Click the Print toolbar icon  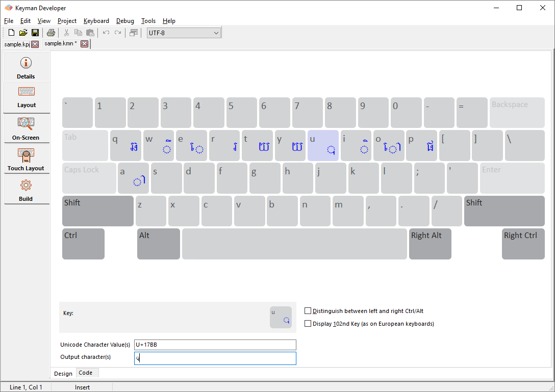coord(51,32)
